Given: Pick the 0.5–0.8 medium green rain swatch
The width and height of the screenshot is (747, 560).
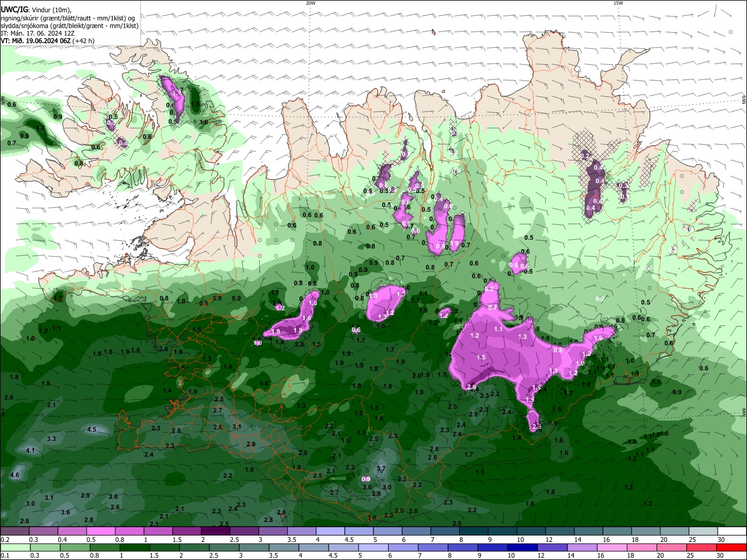Looking at the screenshot, I should 75,548.
